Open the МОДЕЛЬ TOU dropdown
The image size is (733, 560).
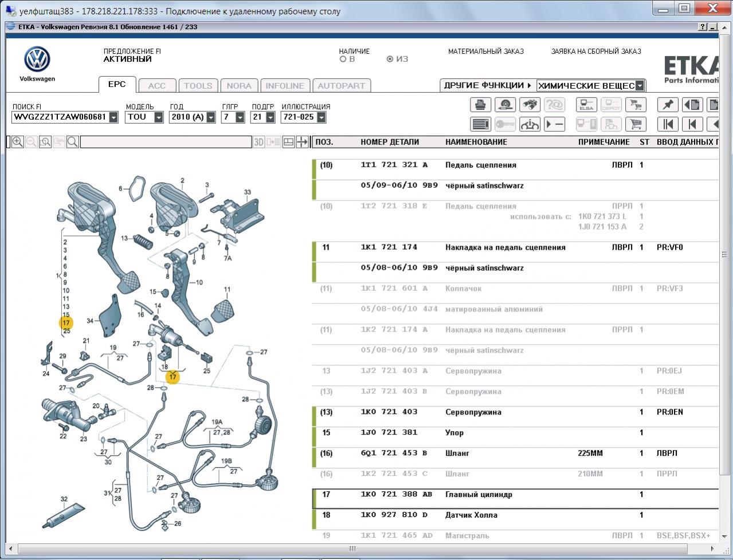pos(159,117)
